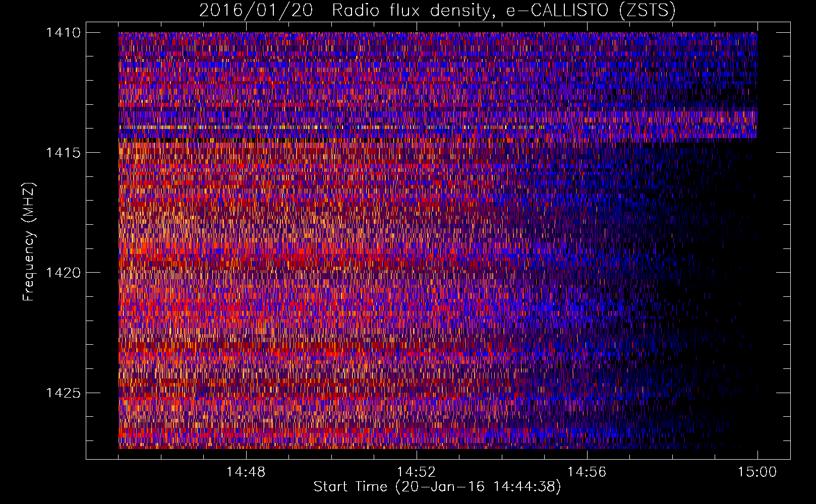Click the "Start Time (20-Jan-16 14:44:38)" label

[437, 487]
